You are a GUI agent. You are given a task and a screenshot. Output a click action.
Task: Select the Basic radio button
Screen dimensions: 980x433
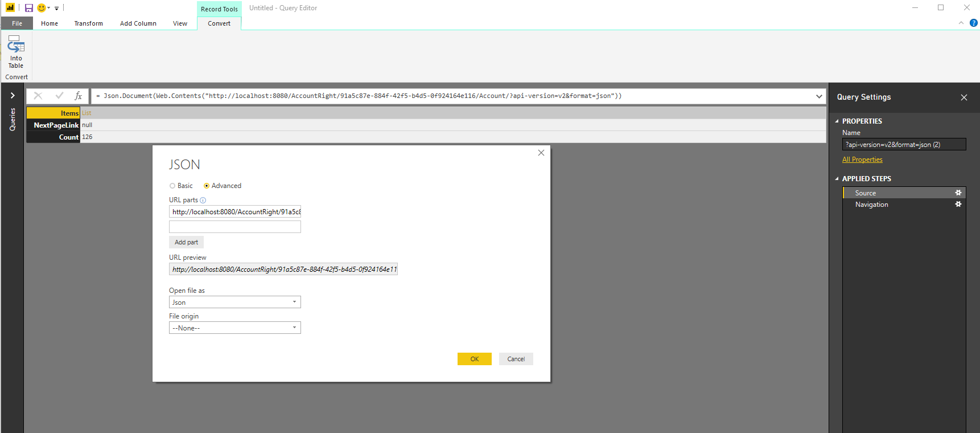click(x=172, y=186)
